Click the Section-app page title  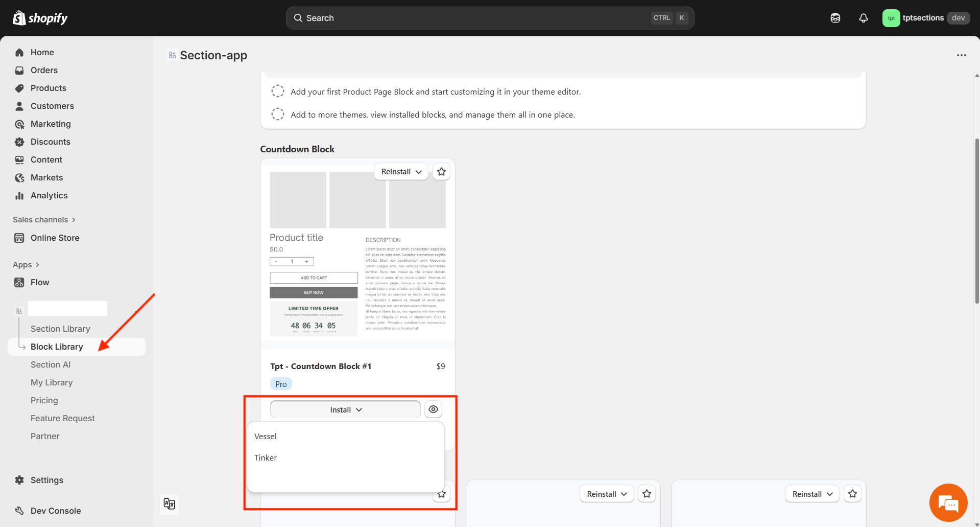coord(213,55)
